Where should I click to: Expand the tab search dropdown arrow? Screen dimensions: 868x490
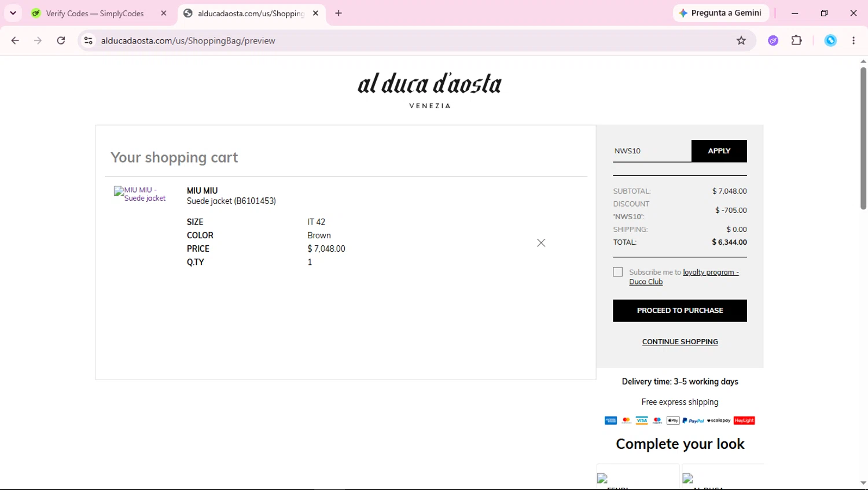(x=13, y=13)
